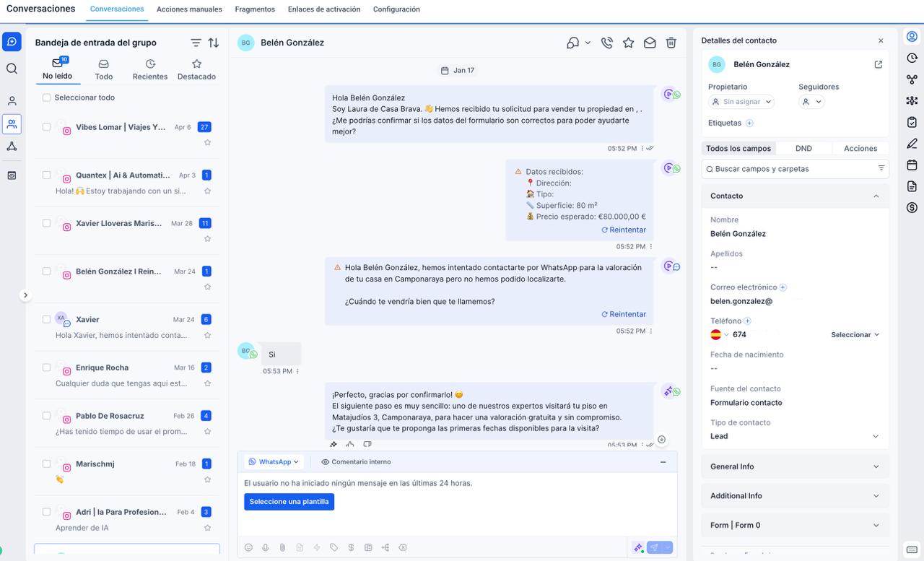Click the Buscar campos y carpetas search field
The width and height of the screenshot is (924, 561).
[x=787, y=168]
